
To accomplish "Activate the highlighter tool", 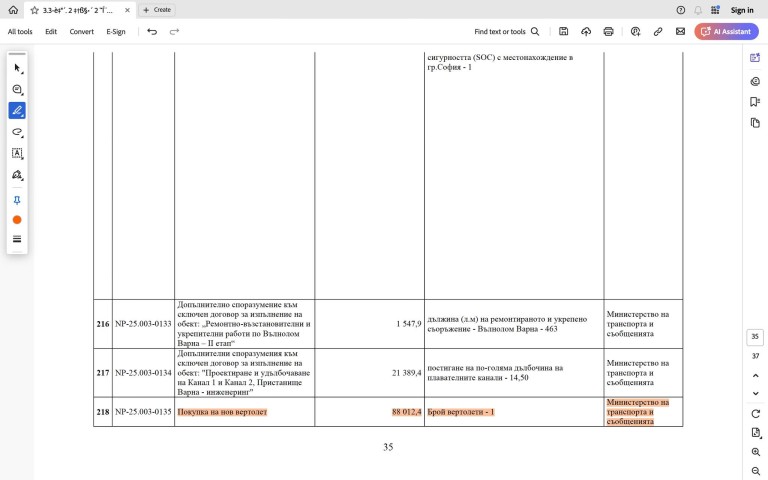I will tap(17, 110).
